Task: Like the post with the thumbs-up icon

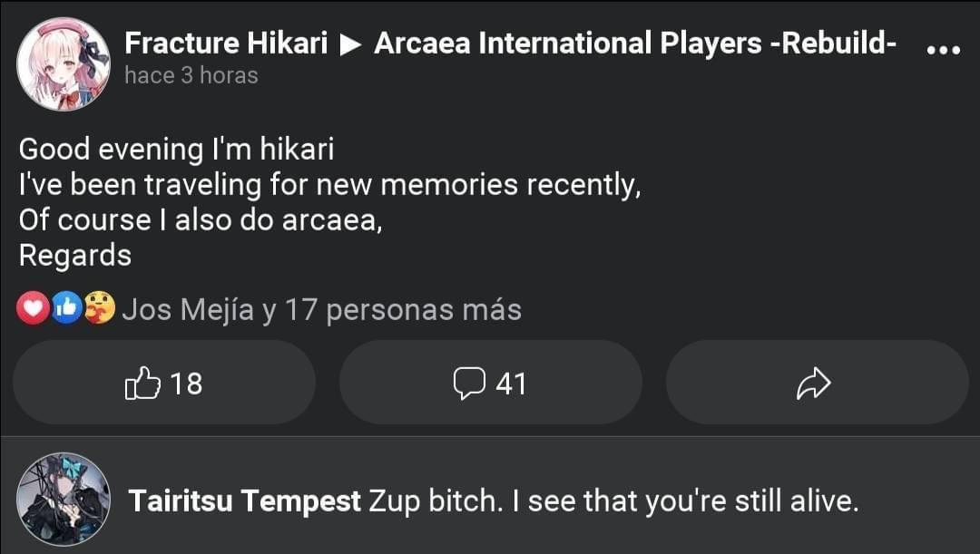Action: [x=142, y=384]
